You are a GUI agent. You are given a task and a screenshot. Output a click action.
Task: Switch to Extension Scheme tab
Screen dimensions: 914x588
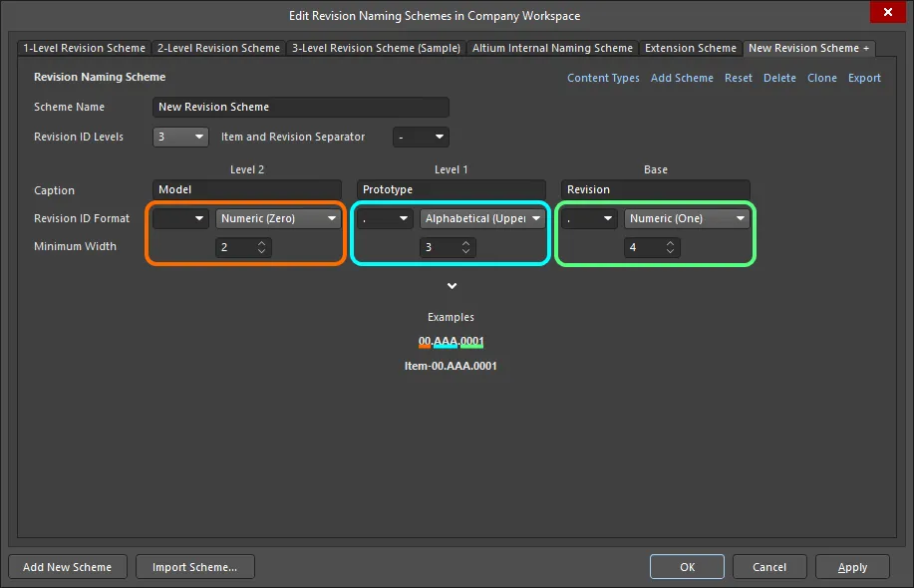point(690,48)
